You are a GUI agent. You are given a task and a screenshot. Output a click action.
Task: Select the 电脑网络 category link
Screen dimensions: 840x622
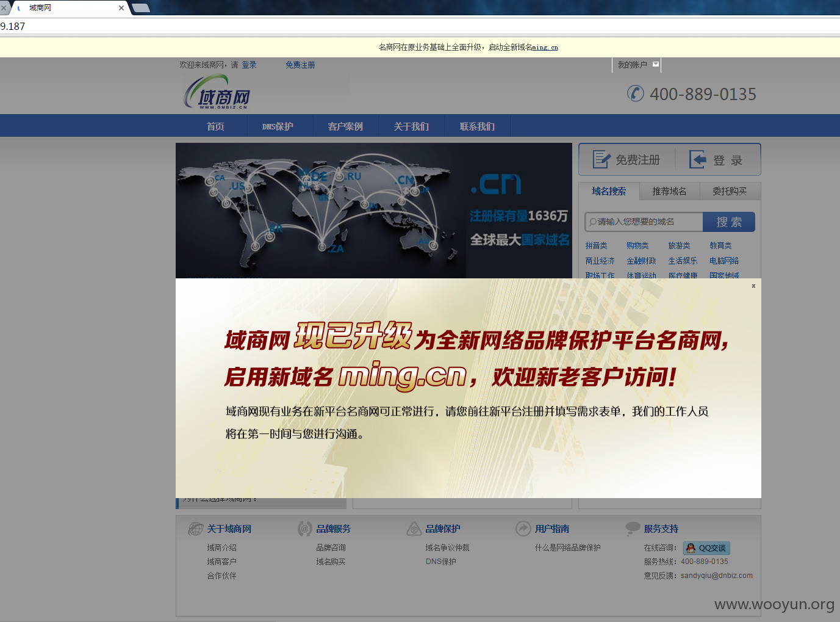[x=724, y=261]
